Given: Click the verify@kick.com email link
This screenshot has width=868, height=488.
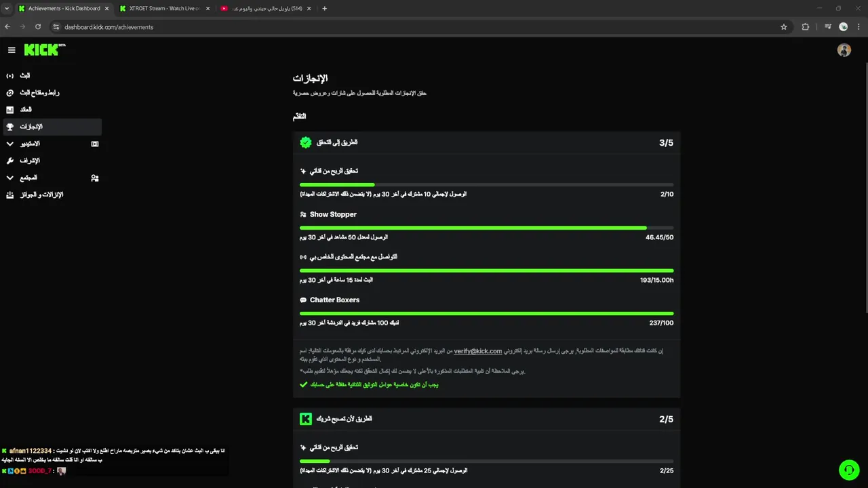Looking at the screenshot, I should 477,351.
